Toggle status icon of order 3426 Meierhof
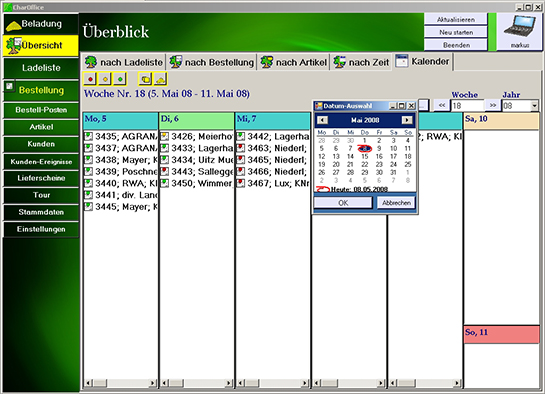545x394 pixels. tap(165, 136)
